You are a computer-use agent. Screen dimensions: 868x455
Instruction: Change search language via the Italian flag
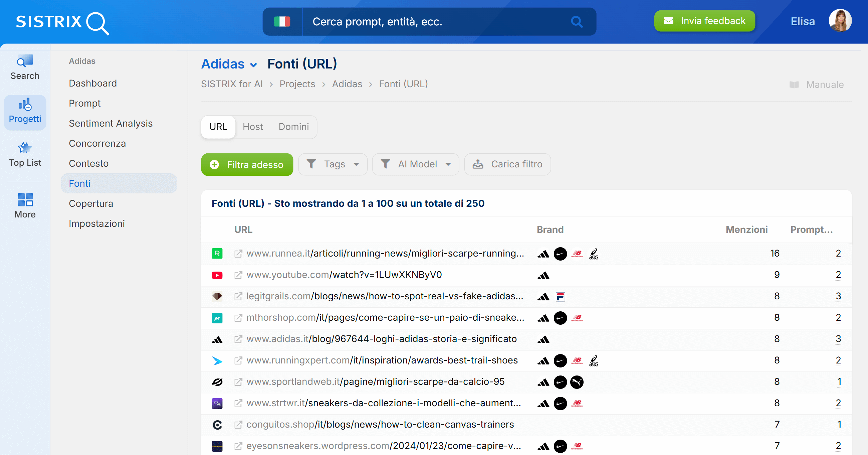282,21
